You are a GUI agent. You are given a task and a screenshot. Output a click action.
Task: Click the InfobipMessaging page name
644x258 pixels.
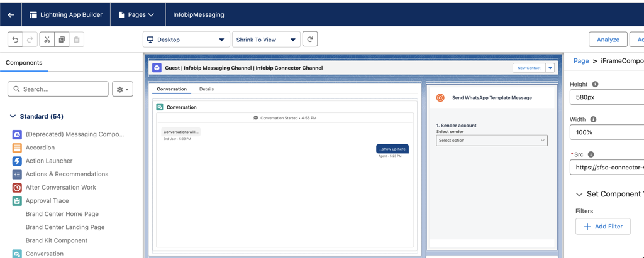199,15
